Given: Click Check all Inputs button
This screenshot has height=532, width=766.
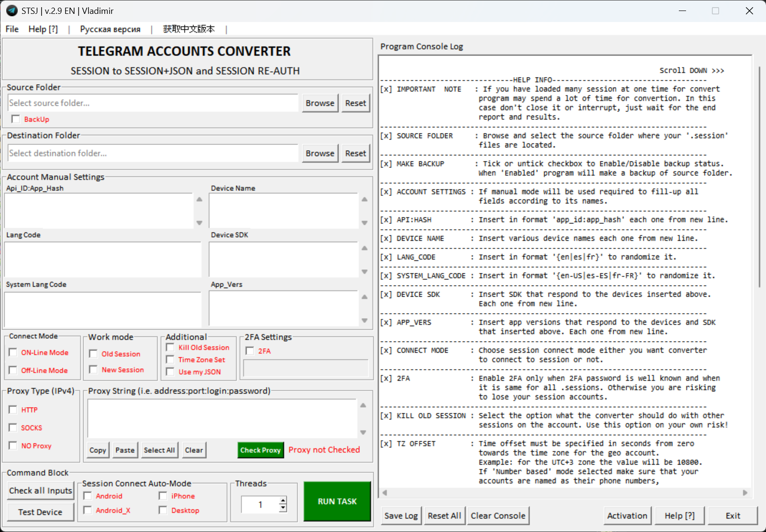Looking at the screenshot, I should [x=41, y=490].
